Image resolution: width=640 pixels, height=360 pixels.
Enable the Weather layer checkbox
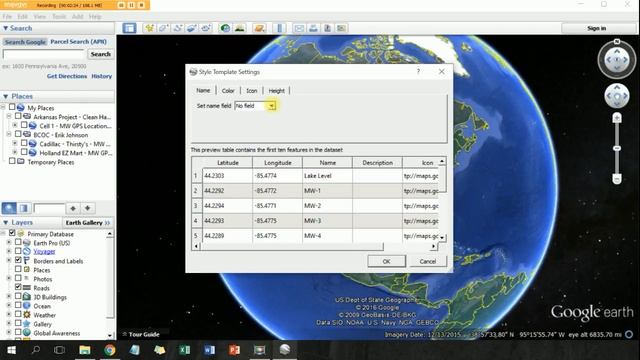pyautogui.click(x=18, y=314)
